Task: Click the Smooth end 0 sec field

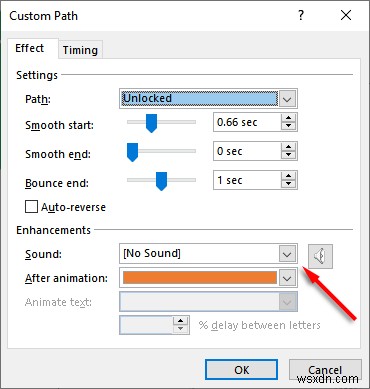Action: click(x=248, y=151)
